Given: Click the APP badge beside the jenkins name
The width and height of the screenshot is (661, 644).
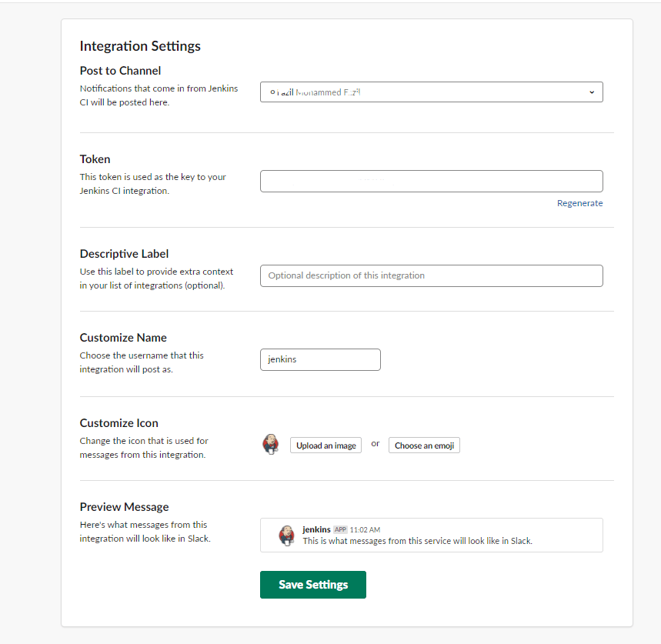Looking at the screenshot, I should (x=340, y=529).
